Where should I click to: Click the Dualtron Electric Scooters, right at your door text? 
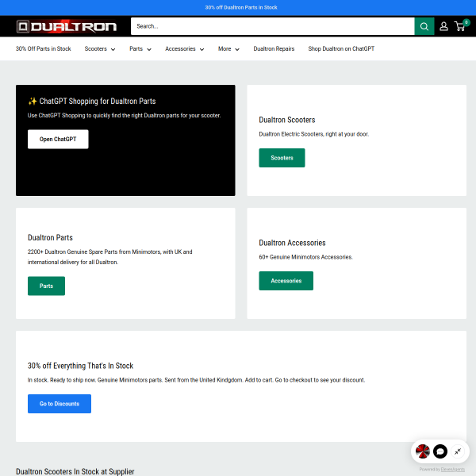[314, 134]
